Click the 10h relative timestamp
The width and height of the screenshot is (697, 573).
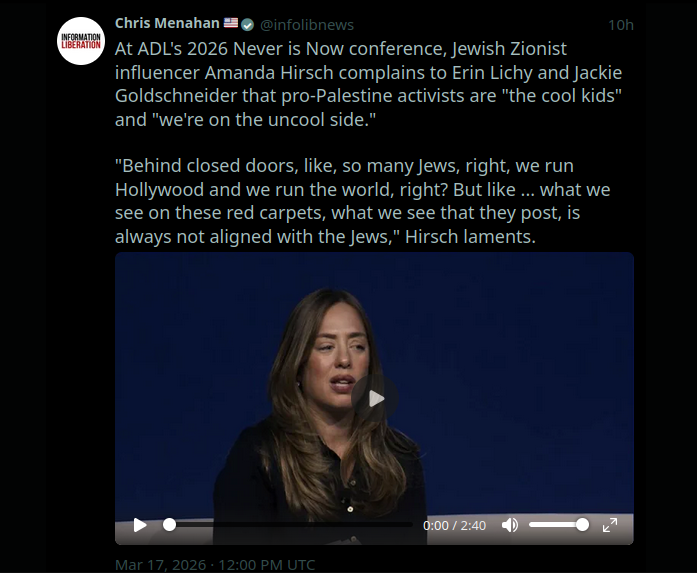tap(621, 25)
